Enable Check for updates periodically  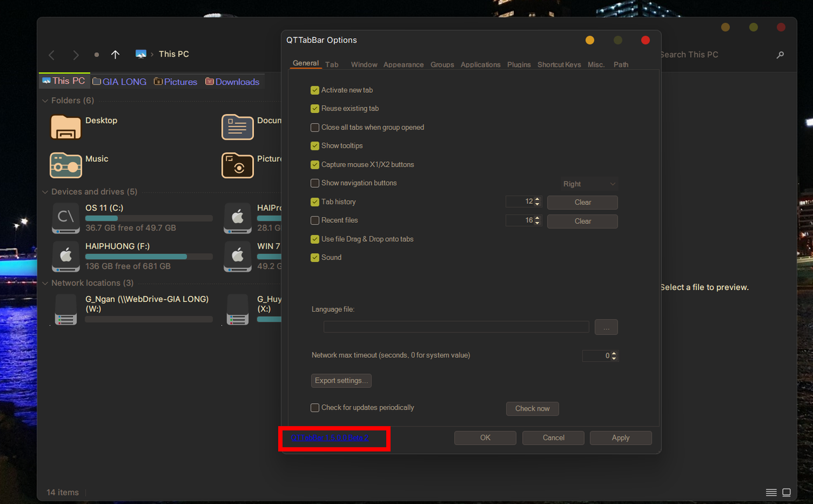[x=314, y=408]
